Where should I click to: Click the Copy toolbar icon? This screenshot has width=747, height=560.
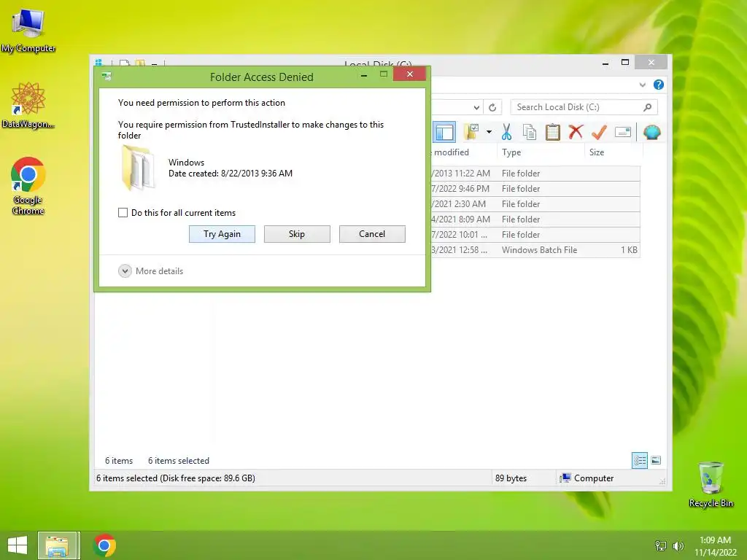tap(530, 132)
